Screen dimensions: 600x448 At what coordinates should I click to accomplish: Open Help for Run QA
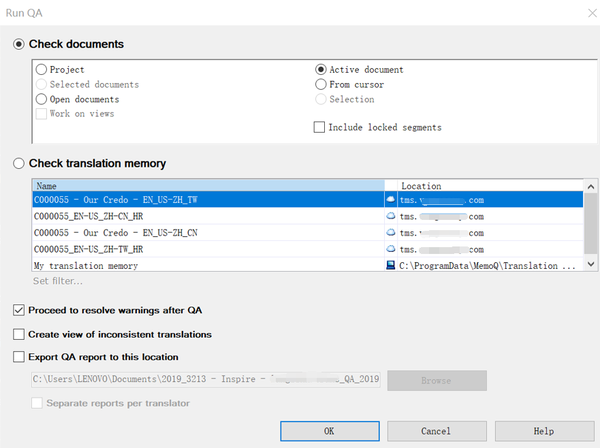click(543, 431)
